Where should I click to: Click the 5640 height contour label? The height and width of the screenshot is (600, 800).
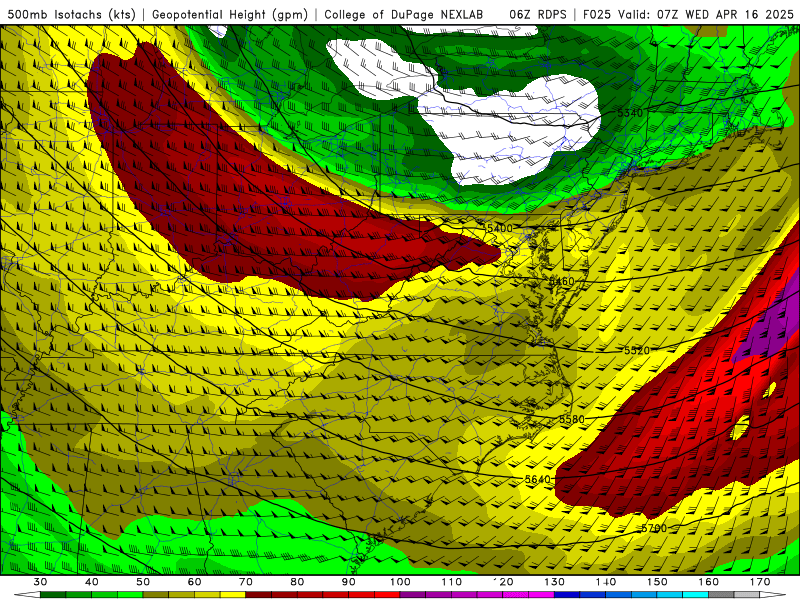538,480
